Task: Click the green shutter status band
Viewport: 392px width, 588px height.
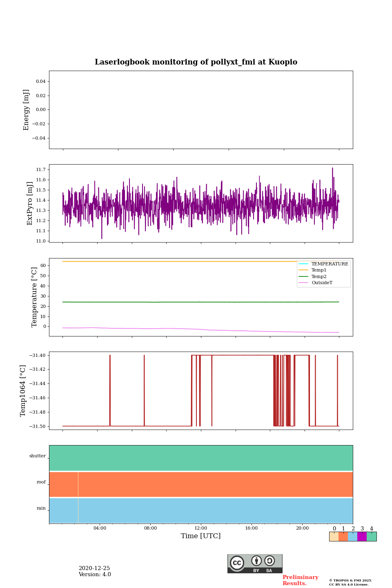Action: [201, 458]
